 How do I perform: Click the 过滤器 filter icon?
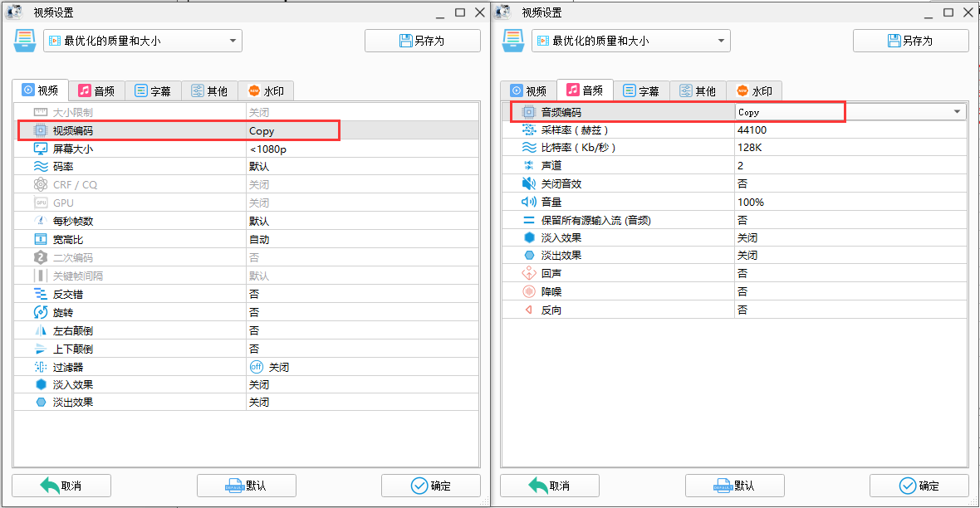point(41,367)
